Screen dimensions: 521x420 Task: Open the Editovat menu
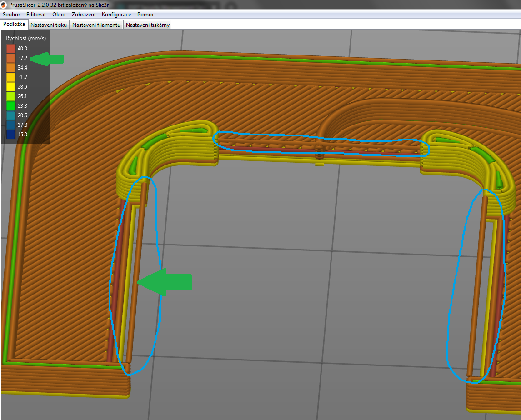(x=36, y=15)
